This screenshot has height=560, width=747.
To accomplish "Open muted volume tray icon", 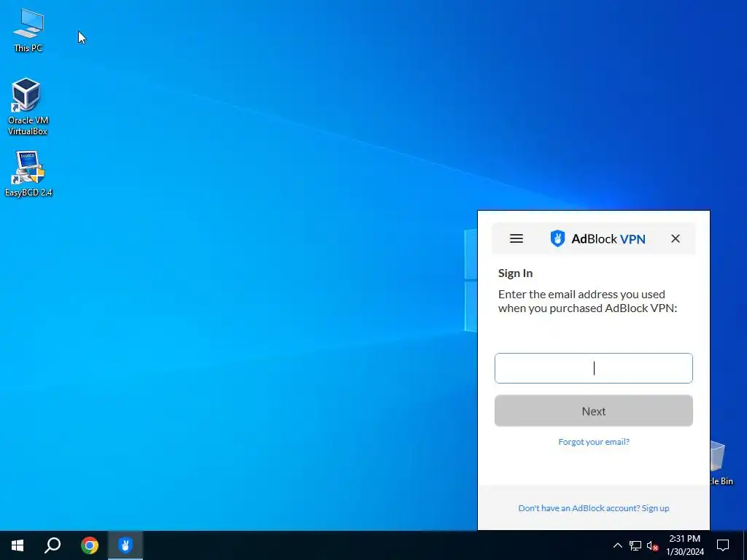I will pos(652,545).
